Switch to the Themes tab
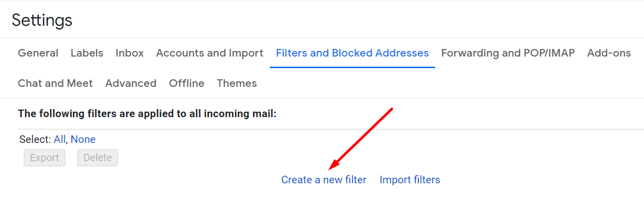 pyautogui.click(x=237, y=83)
